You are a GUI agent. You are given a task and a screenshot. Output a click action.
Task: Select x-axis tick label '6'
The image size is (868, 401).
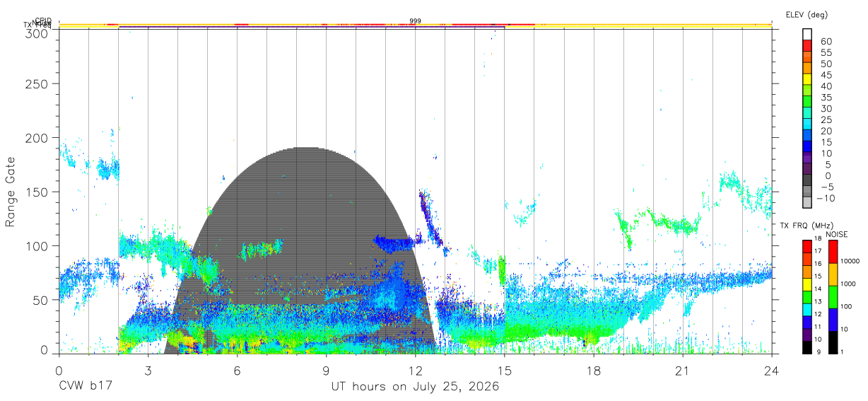tap(237, 369)
